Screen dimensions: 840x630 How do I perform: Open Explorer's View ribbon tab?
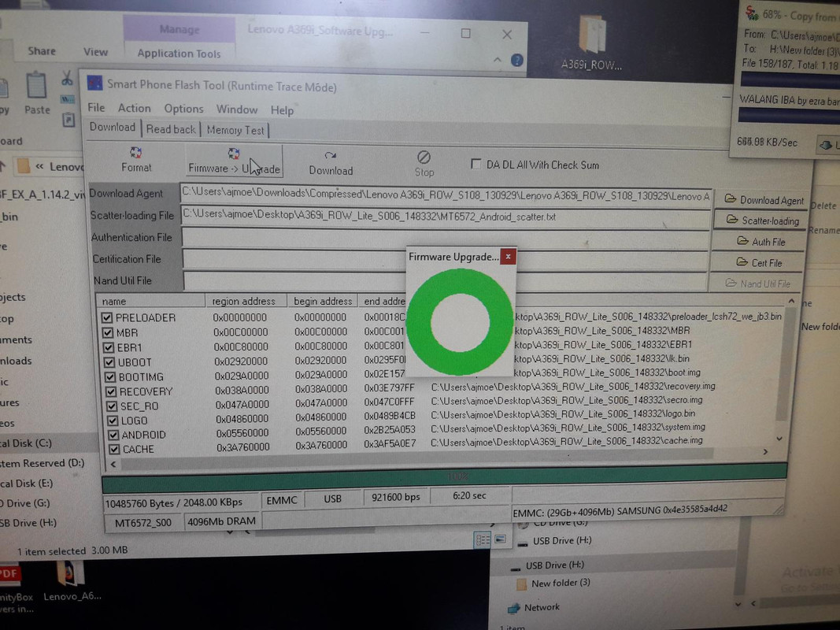tap(95, 52)
